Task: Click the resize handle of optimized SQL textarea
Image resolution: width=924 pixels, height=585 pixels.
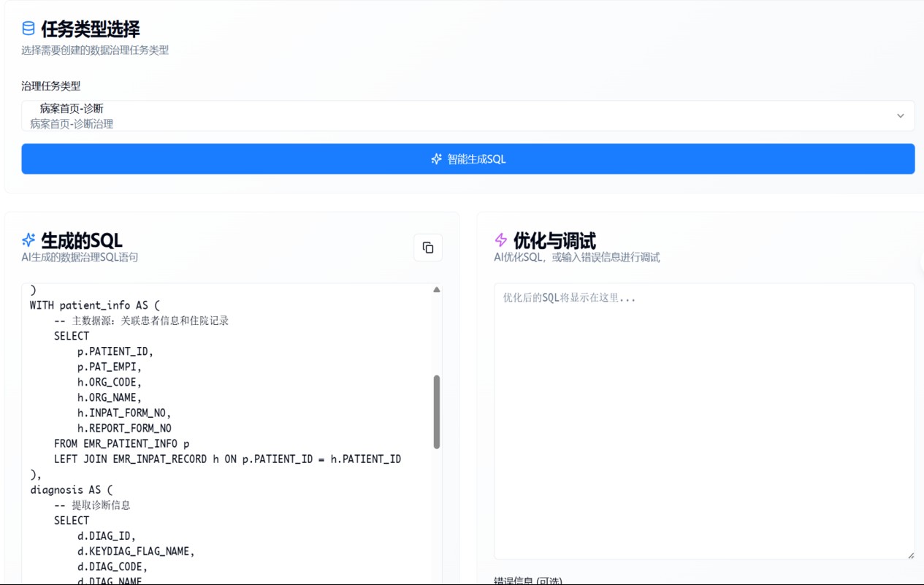Action: click(910, 555)
